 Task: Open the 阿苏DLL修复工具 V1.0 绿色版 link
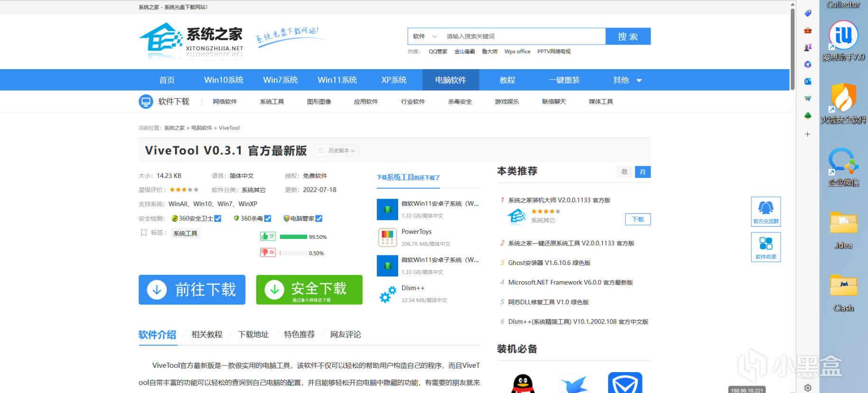(x=548, y=302)
